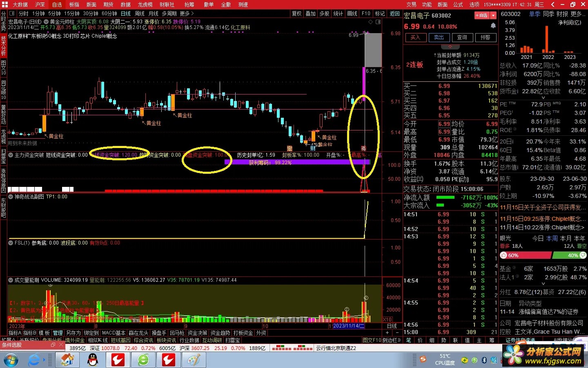Open the dropdown arrow next to +自选
Viewport: 588px width, 368px height.
493,16
